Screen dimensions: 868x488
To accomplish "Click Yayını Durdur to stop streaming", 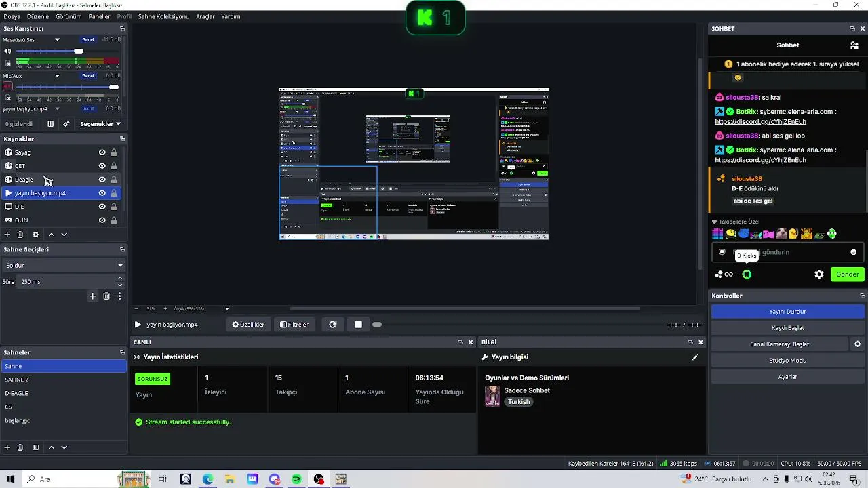I will [787, 312].
